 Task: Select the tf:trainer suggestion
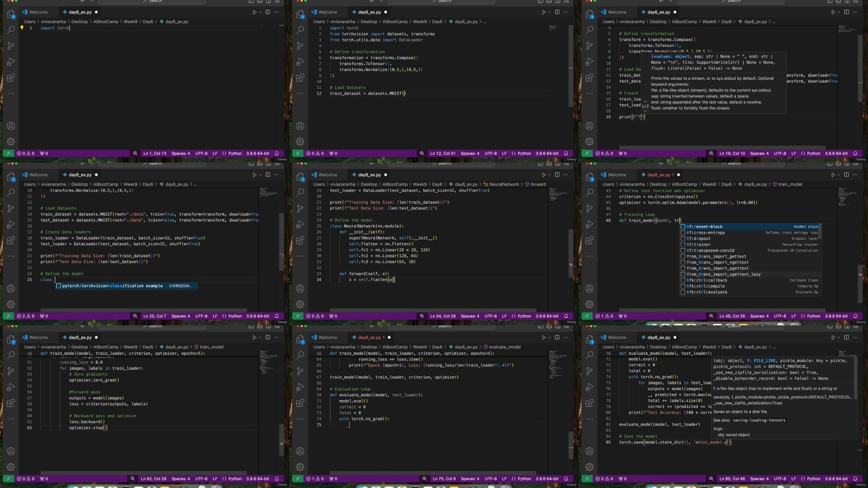[750, 245]
